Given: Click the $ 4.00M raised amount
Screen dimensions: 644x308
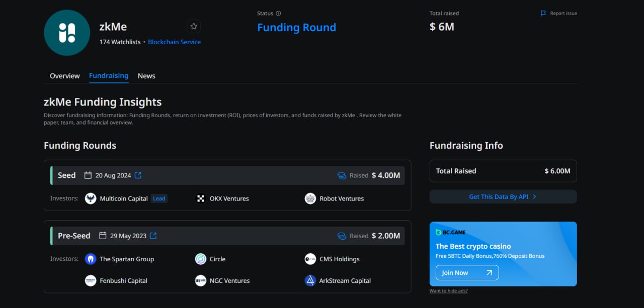Looking at the screenshot, I should click(386, 175).
